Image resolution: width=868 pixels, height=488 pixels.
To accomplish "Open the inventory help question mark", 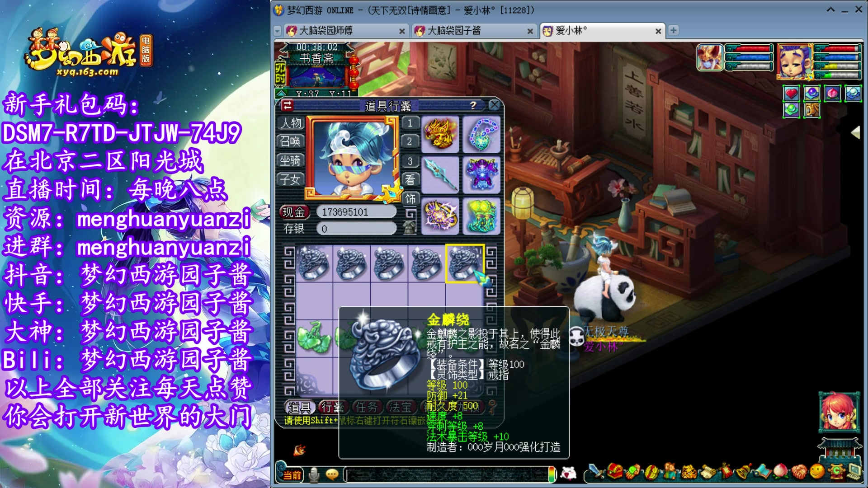I will 473,105.
